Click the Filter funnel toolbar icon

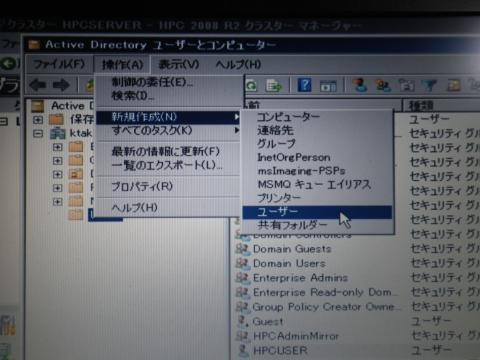click(429, 86)
